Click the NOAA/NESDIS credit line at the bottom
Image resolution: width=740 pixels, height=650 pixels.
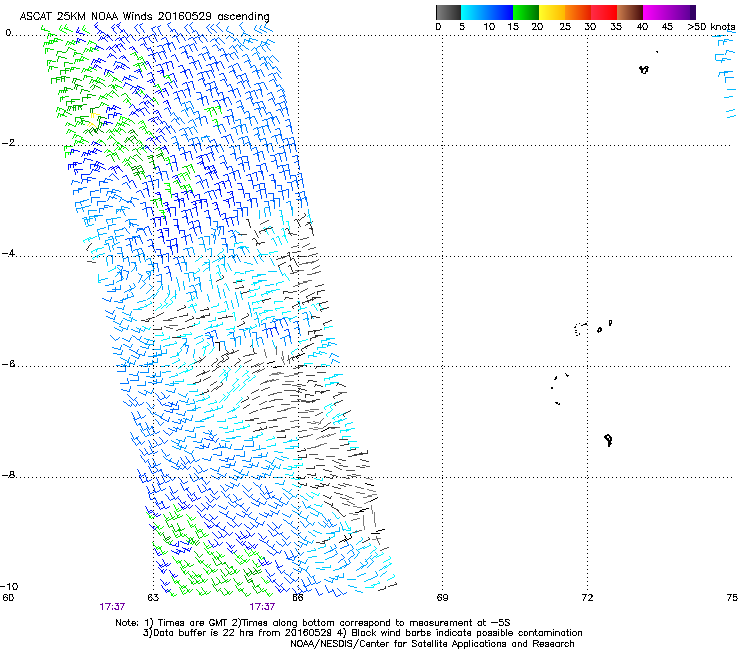coord(432,644)
